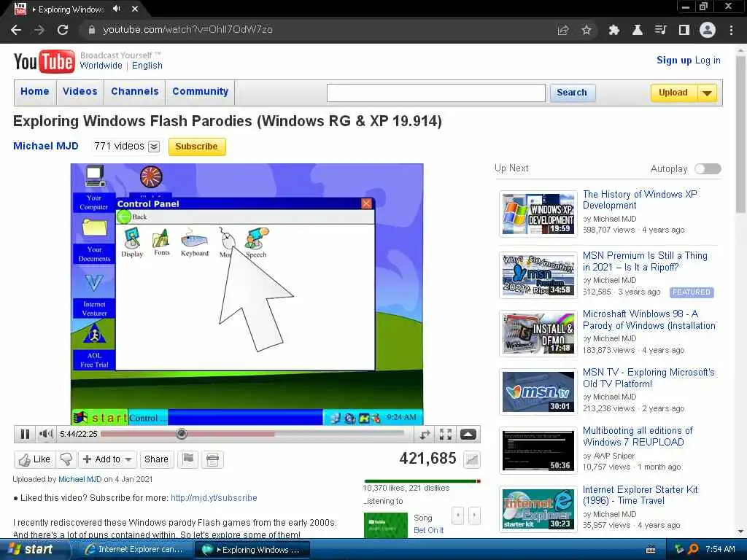747x560 pixels.
Task: Toggle video loop/repeat icon in player
Action: [x=425, y=434]
